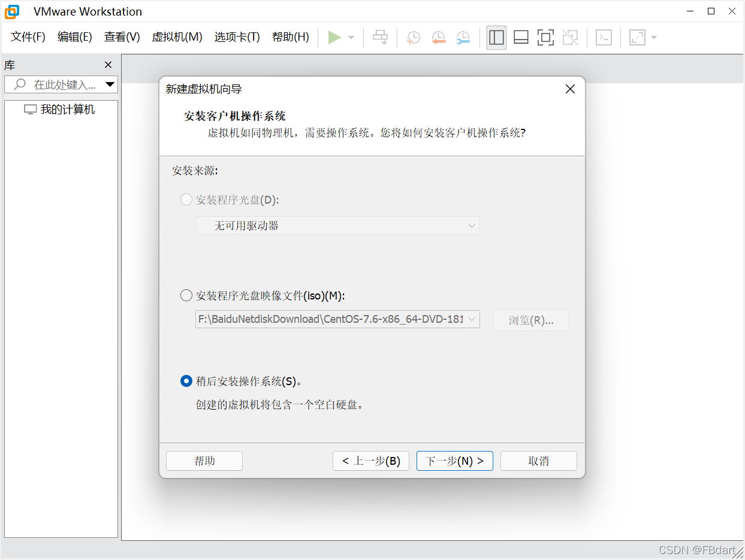Open the 文件(F) menu
Viewport: 745px width, 560px height.
[28, 37]
